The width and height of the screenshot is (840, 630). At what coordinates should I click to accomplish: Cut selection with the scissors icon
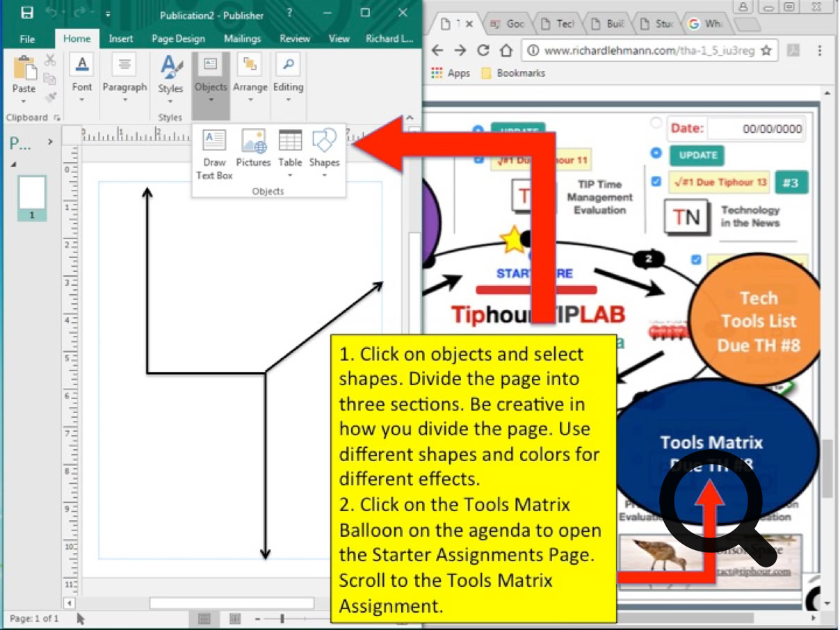pyautogui.click(x=50, y=60)
